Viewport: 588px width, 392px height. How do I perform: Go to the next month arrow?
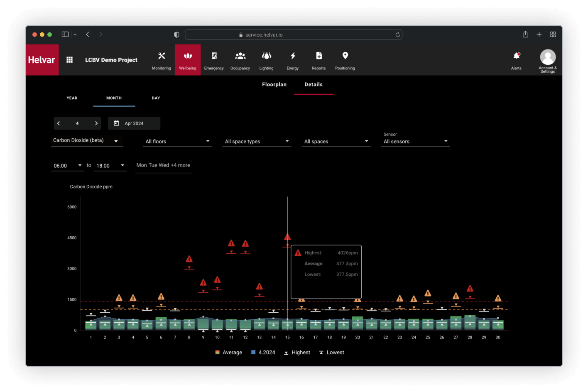pyautogui.click(x=96, y=123)
